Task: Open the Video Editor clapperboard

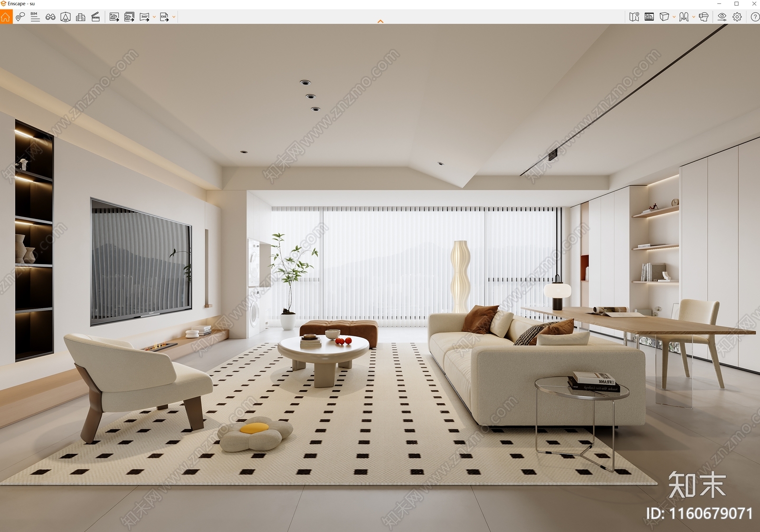Action: pos(95,17)
